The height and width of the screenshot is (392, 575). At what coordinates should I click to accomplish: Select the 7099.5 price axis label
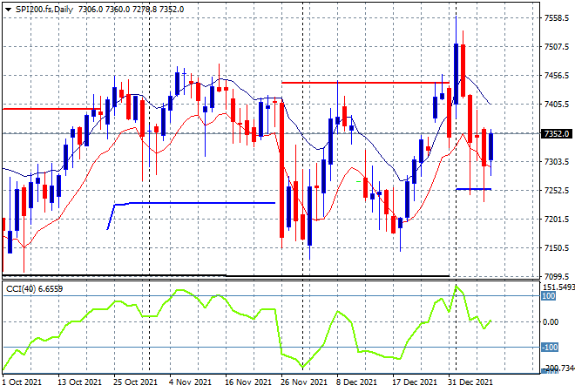click(557, 276)
